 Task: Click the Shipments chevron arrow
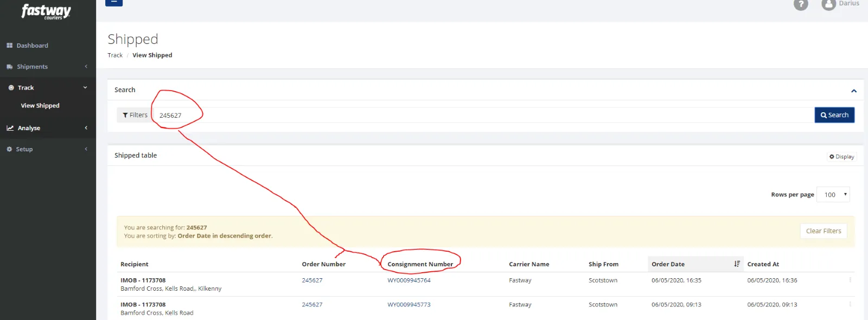click(x=86, y=67)
